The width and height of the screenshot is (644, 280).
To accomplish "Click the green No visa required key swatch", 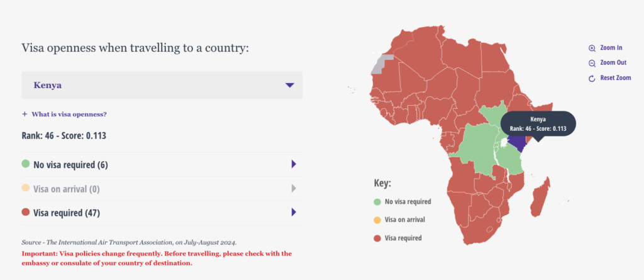I will [377, 202].
